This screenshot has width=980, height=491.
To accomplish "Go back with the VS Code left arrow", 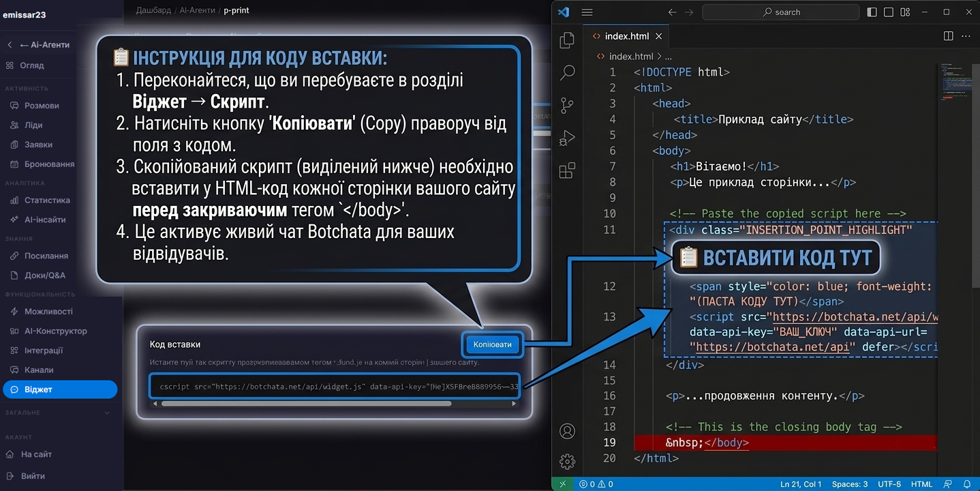I will coord(672,12).
